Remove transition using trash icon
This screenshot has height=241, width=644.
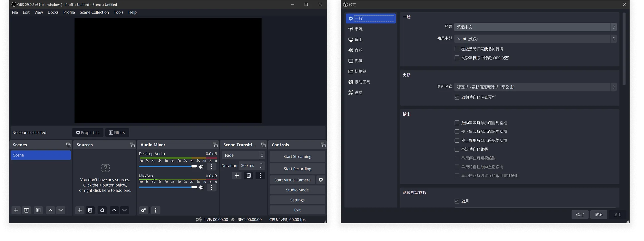(249, 176)
